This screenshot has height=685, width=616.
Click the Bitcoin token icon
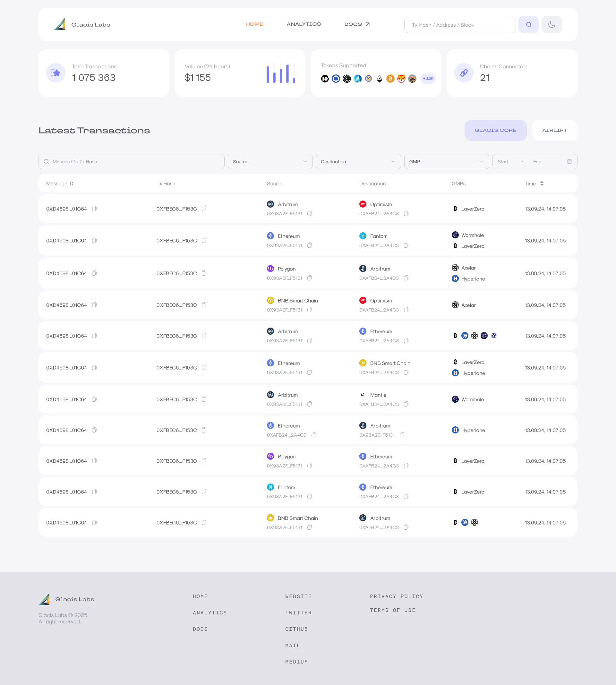pos(390,79)
